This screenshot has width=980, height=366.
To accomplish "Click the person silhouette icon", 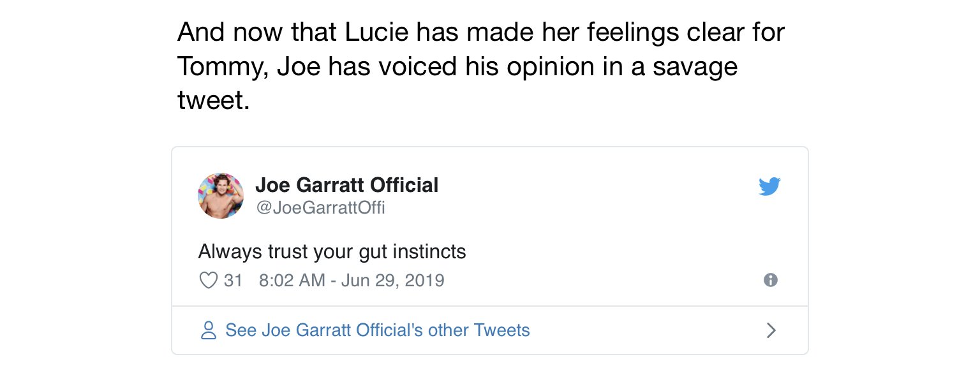I will coord(209,330).
